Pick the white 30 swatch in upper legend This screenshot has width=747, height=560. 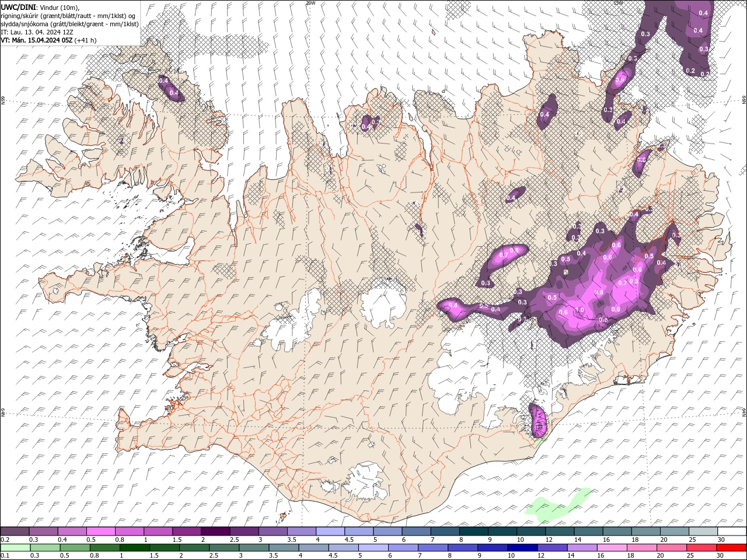click(x=732, y=531)
